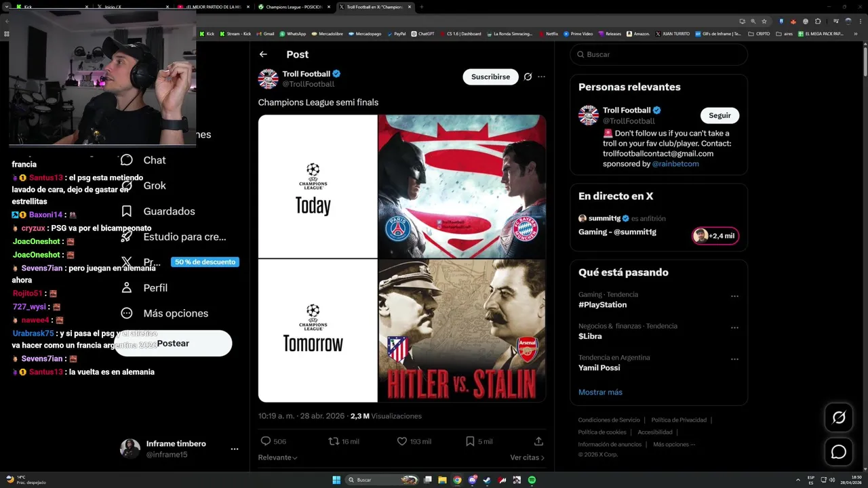Open Guardados in the sidebar
This screenshot has width=868, height=488.
(x=157, y=211)
